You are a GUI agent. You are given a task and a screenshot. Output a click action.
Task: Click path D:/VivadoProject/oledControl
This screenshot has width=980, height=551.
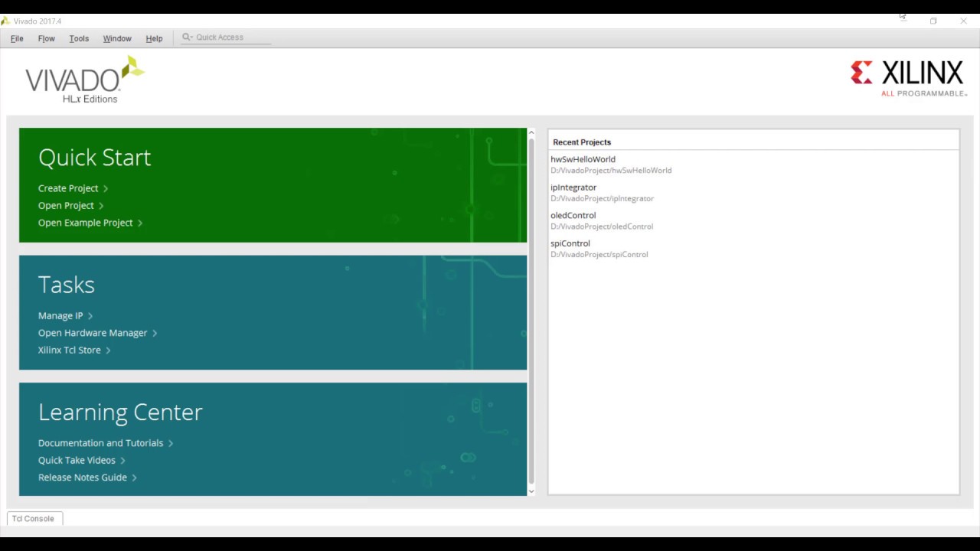tap(602, 227)
